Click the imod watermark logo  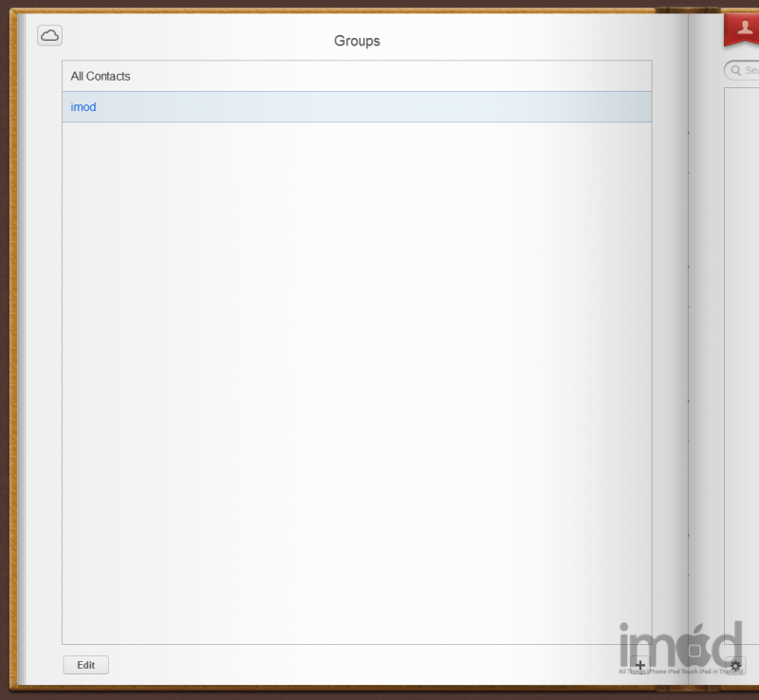click(x=679, y=645)
